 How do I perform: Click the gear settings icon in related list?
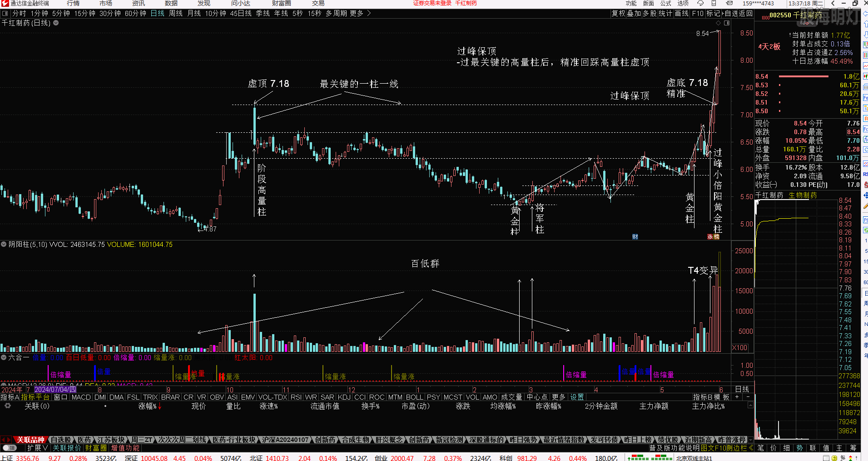[8, 406]
